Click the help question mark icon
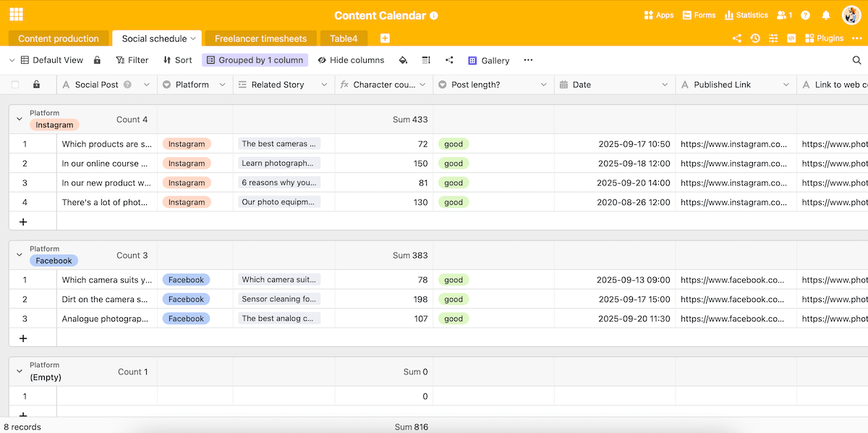868x433 pixels. point(805,14)
